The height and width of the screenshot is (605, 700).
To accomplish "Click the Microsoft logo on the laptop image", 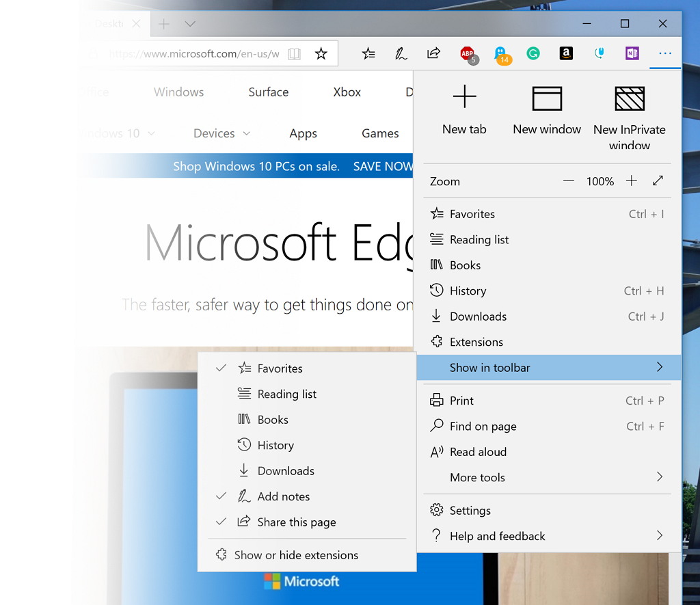I will click(x=301, y=581).
